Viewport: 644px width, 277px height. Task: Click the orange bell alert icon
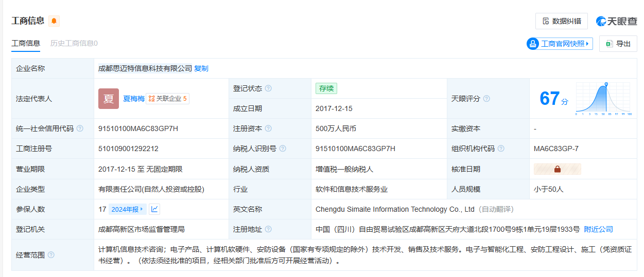click(54, 21)
